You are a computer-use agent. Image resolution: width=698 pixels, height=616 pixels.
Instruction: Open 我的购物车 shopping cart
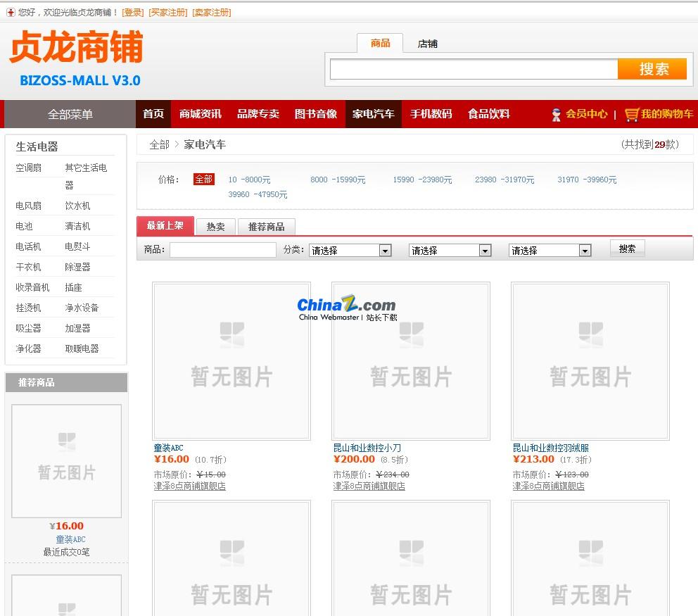[665, 113]
